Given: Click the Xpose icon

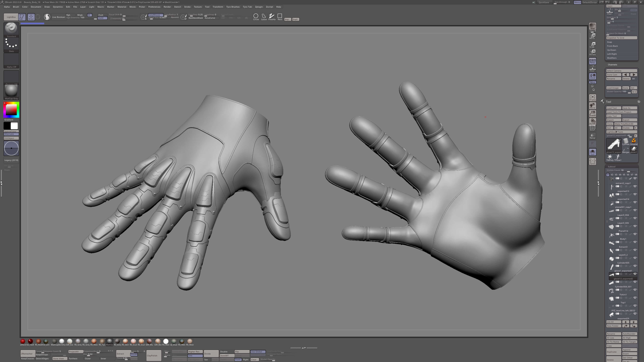Looking at the screenshot, I should [x=592, y=161].
